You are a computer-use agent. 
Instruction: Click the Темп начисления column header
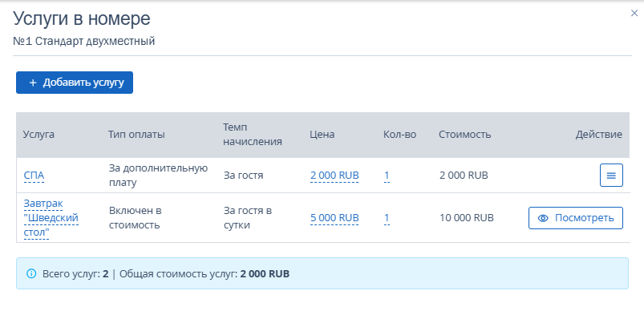pos(253,135)
